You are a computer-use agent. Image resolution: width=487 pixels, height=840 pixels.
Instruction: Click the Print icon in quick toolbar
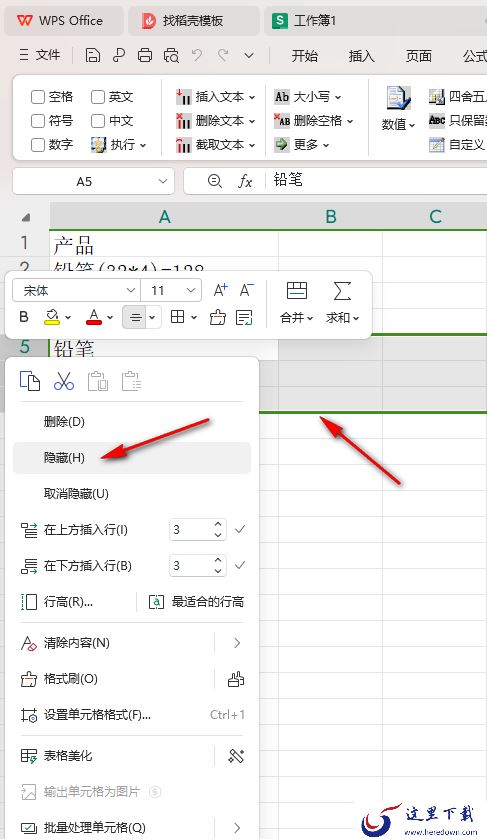[145, 55]
